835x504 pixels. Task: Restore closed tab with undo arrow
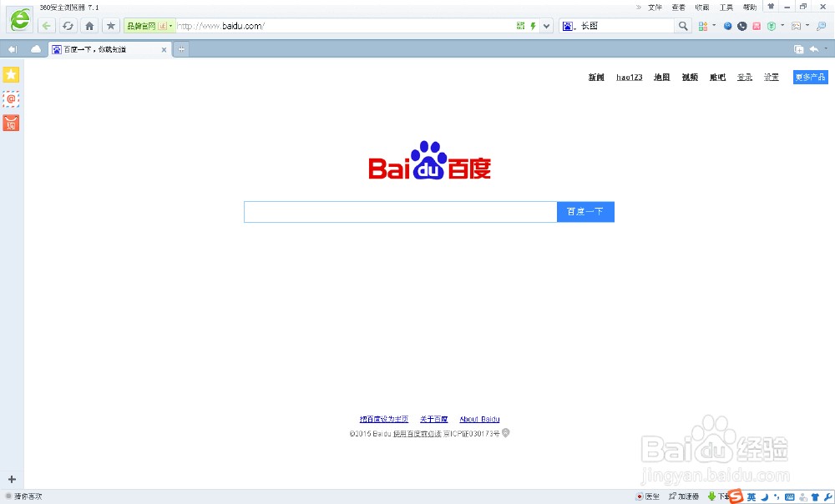point(813,49)
